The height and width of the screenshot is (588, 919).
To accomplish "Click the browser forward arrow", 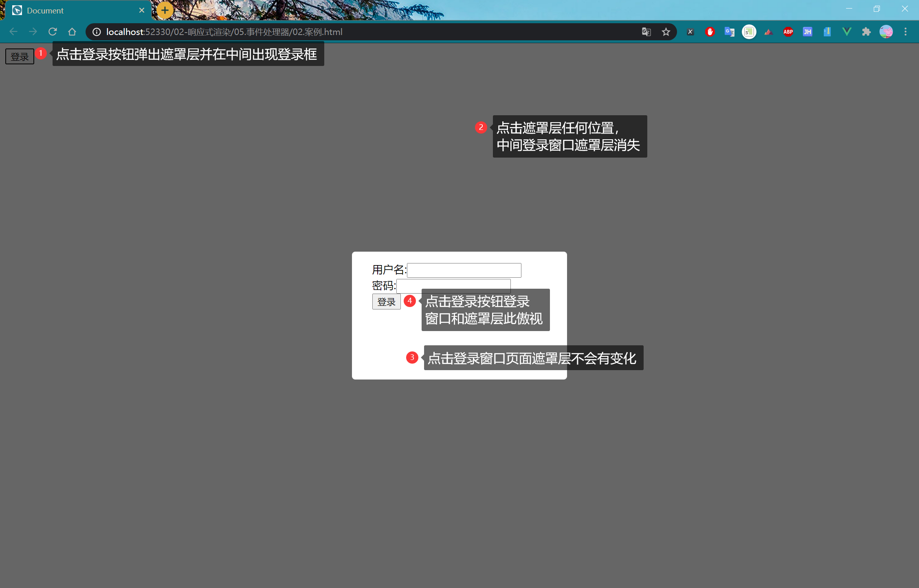I will pos(33,32).
